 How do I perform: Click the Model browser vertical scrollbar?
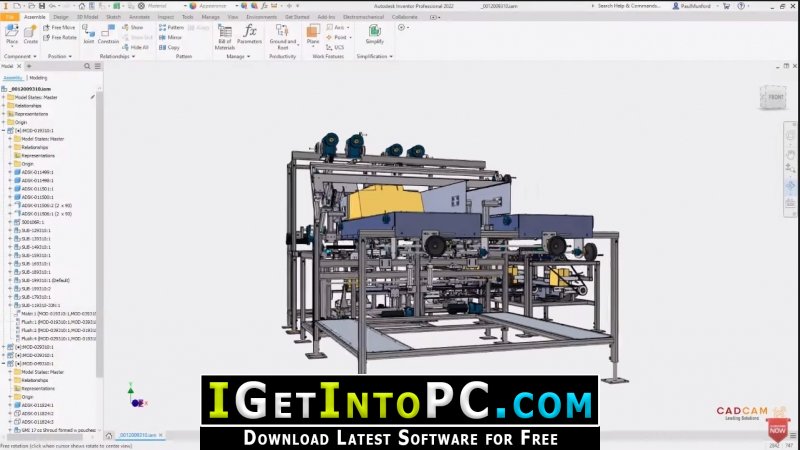tap(99, 235)
